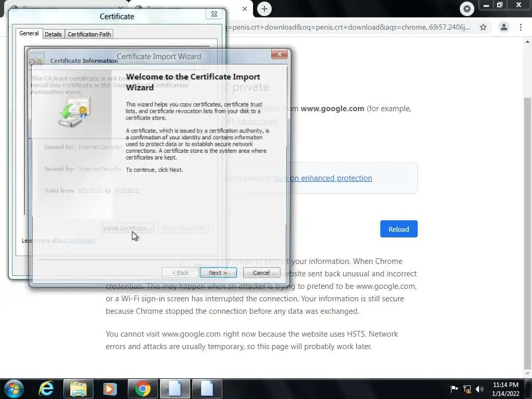This screenshot has width=532, height=399.
Task: Click the Chrome tab search dropdown icon
Action: coord(467,9)
